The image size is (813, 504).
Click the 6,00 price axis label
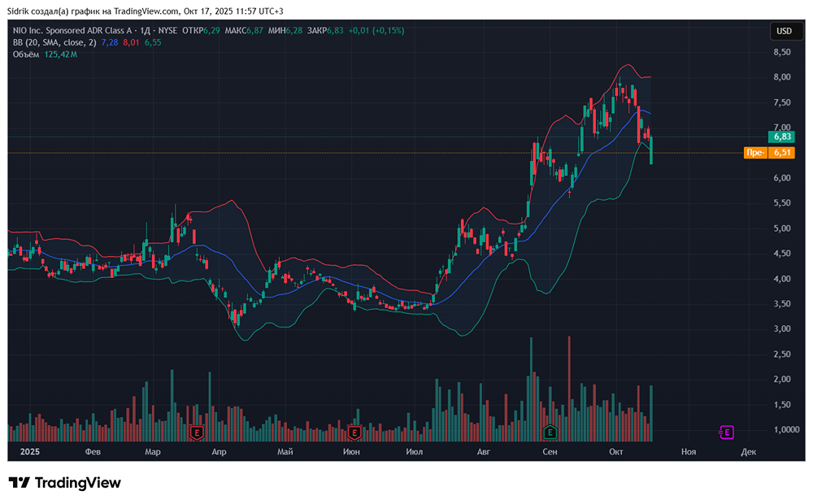tap(782, 178)
